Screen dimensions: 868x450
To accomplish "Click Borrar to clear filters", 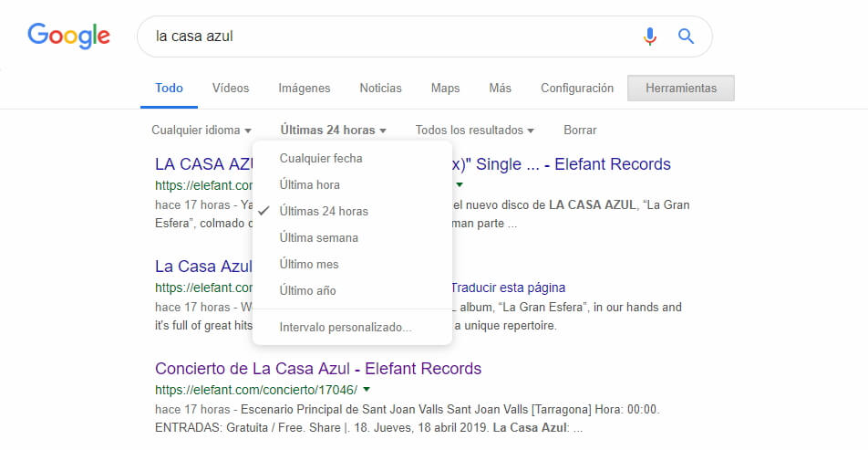I will tap(580, 131).
